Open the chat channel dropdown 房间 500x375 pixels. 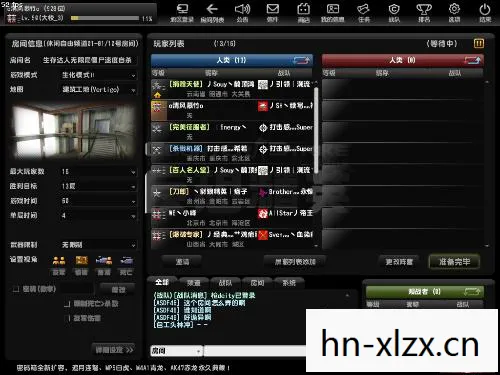176,351
